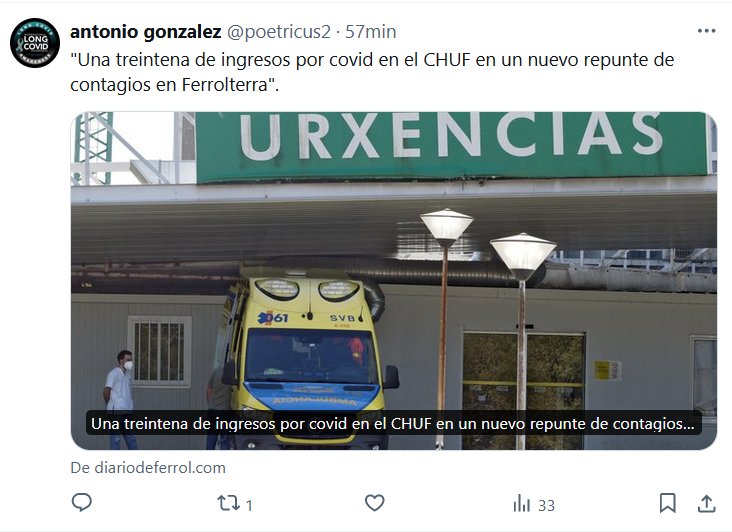
Task: Open the tweet permalink via 57min timestamp
Action: [371, 32]
